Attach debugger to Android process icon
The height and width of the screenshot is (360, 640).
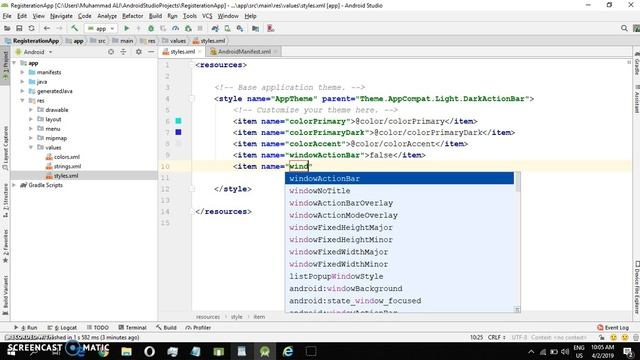point(188,29)
